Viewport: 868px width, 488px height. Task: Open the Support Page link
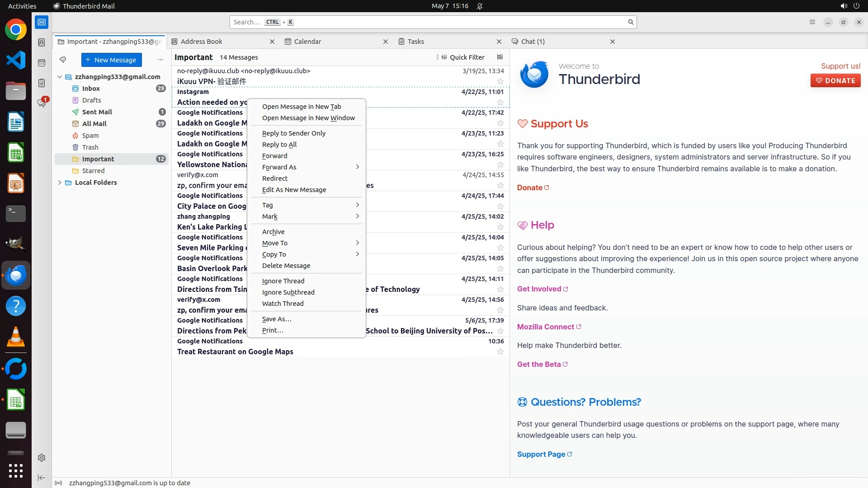point(541,454)
